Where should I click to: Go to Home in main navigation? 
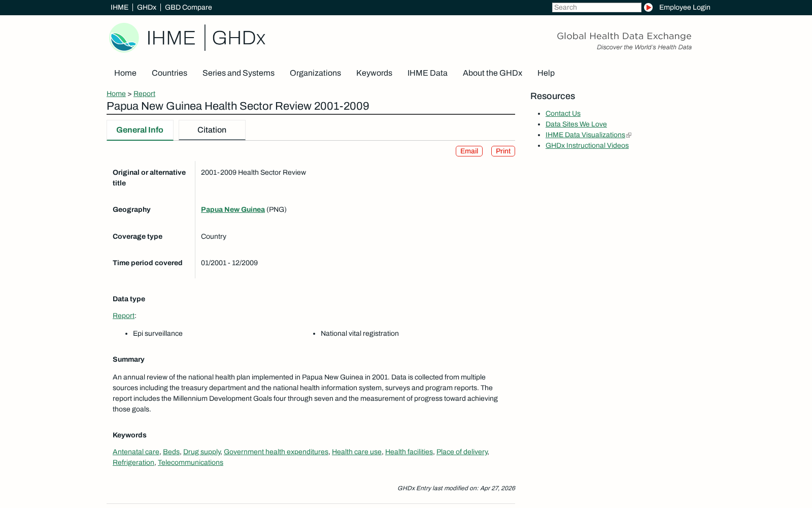pyautogui.click(x=125, y=73)
